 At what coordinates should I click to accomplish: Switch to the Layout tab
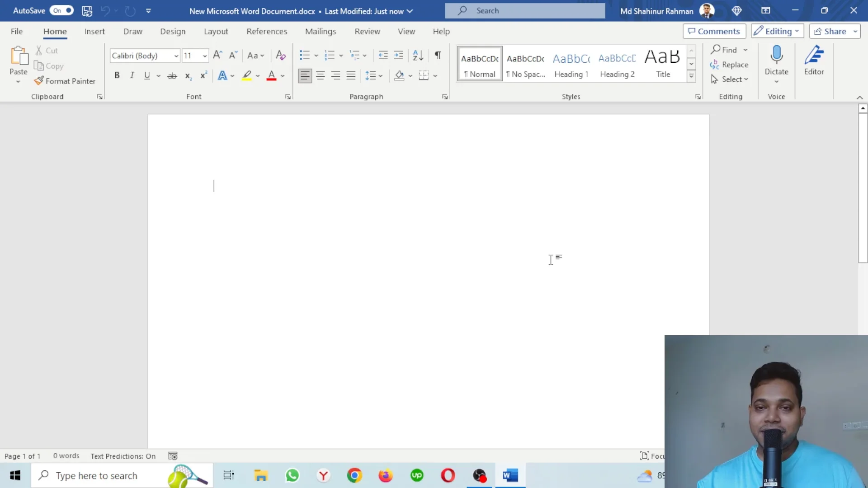click(216, 31)
